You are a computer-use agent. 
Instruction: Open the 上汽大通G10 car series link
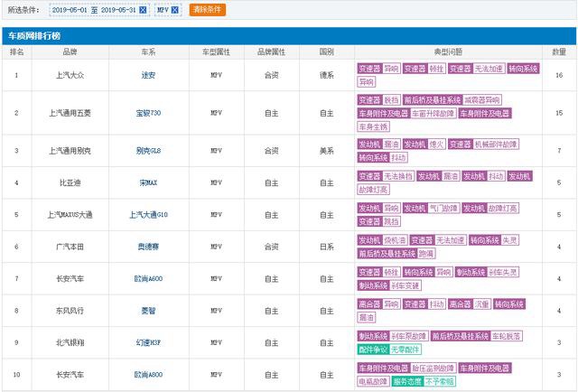click(x=148, y=215)
